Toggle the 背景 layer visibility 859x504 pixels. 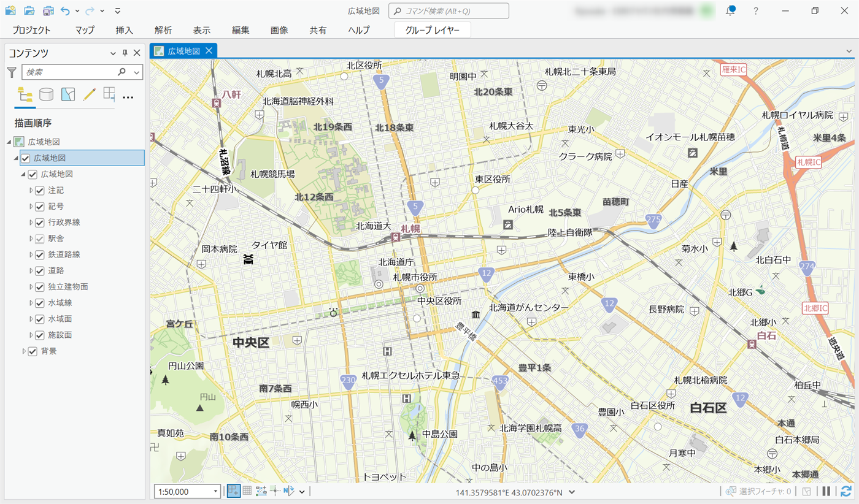[x=33, y=351]
